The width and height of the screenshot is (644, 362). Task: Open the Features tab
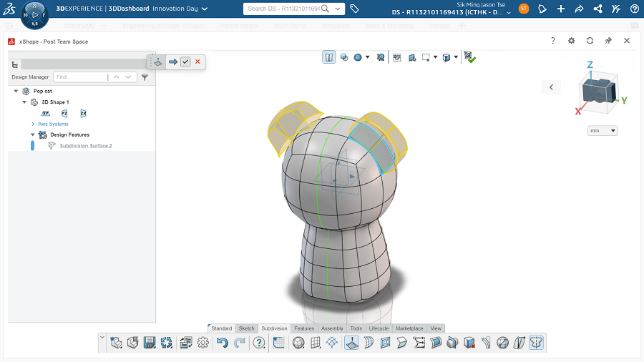(x=304, y=328)
